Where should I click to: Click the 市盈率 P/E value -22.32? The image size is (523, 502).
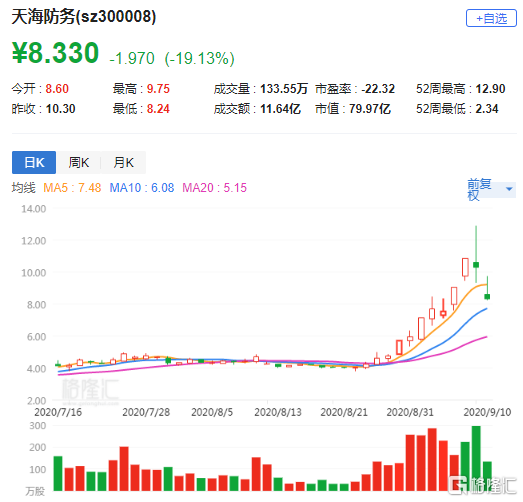click(x=378, y=89)
